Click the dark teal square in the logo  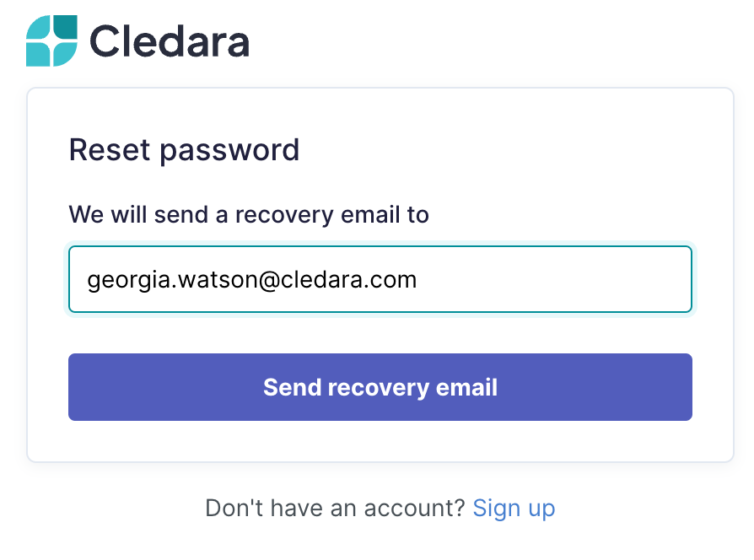(66, 27)
